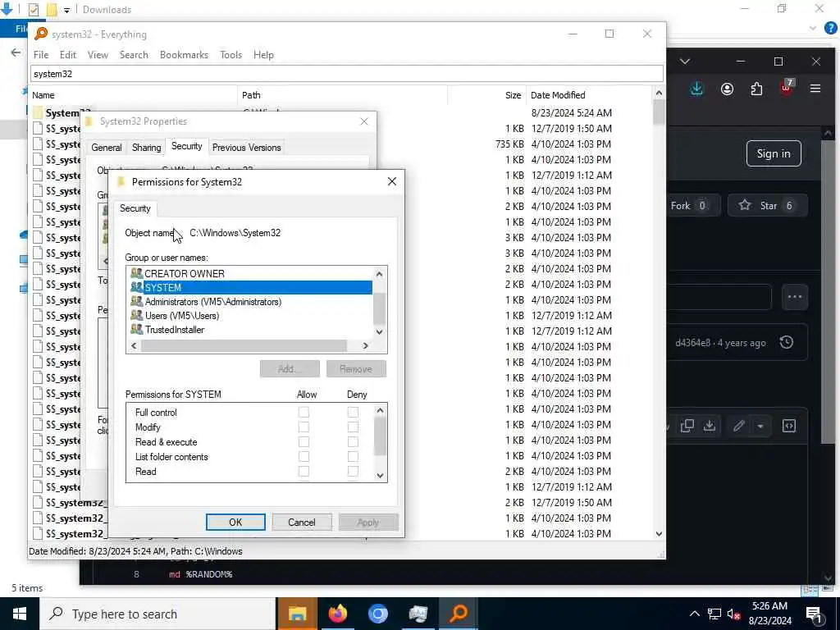
Task: Select Administrators (VM5\Administrators) entry
Action: point(251,302)
